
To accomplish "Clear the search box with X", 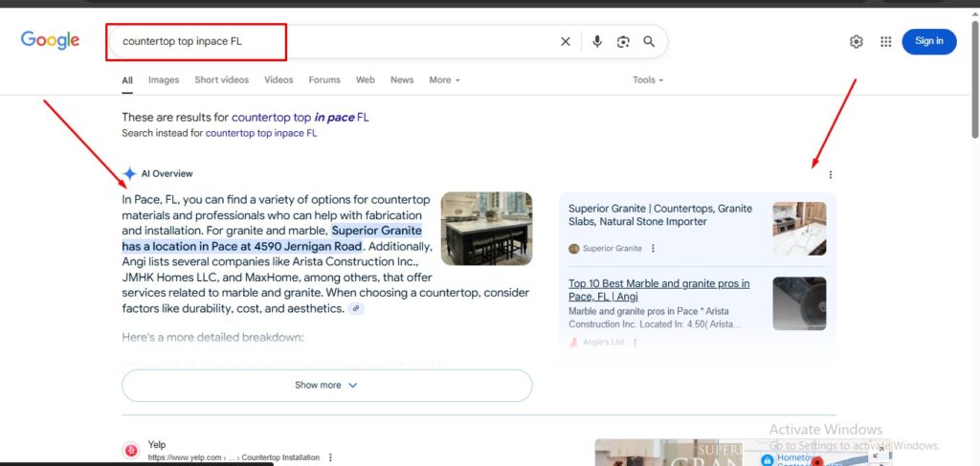I will coord(565,42).
